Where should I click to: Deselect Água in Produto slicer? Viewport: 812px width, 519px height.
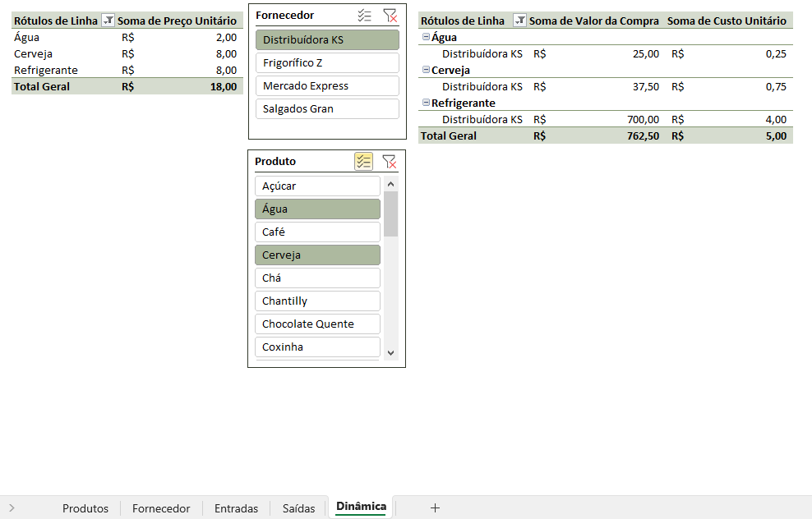pos(317,209)
